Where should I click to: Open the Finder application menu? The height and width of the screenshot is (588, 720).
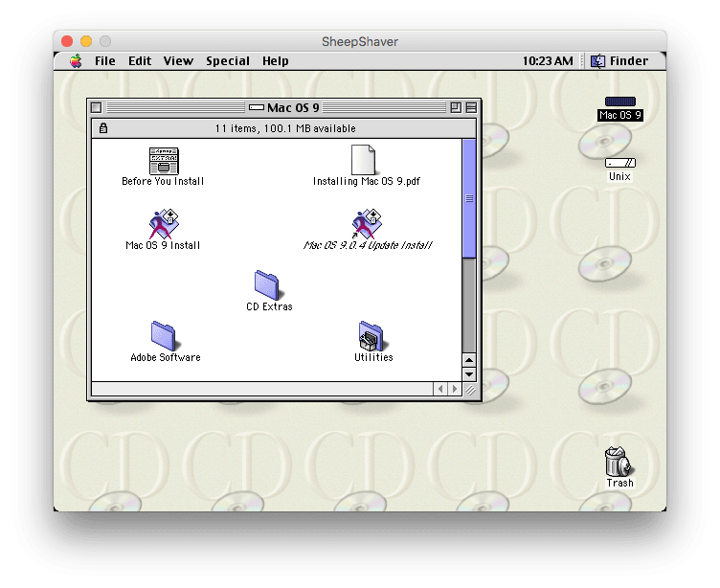click(619, 60)
